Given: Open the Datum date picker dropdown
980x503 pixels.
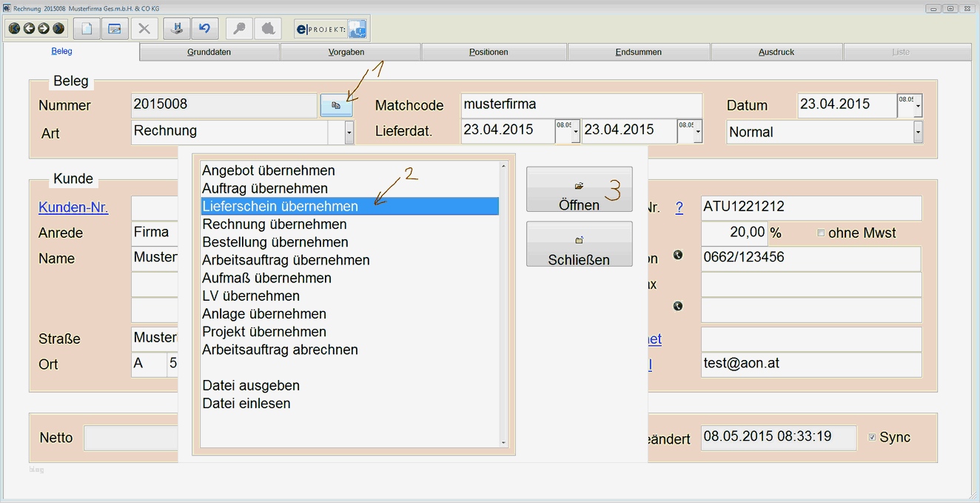Looking at the screenshot, I should tap(917, 107).
